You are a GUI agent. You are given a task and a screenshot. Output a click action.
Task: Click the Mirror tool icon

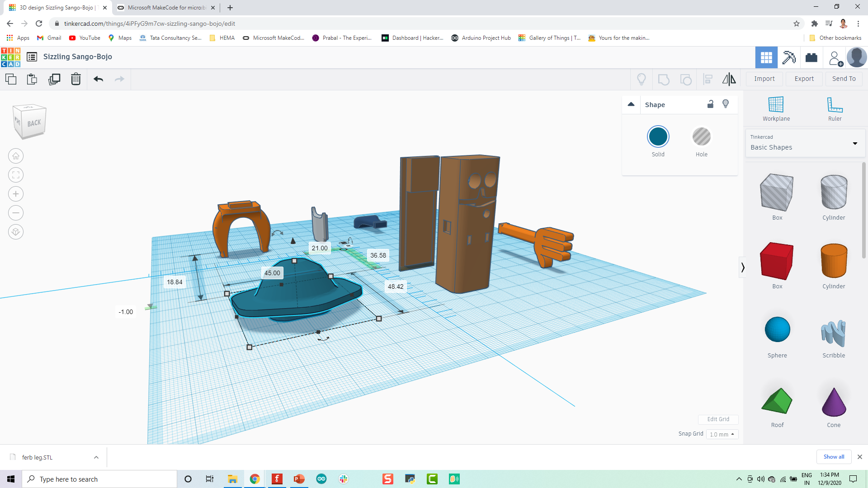(730, 78)
